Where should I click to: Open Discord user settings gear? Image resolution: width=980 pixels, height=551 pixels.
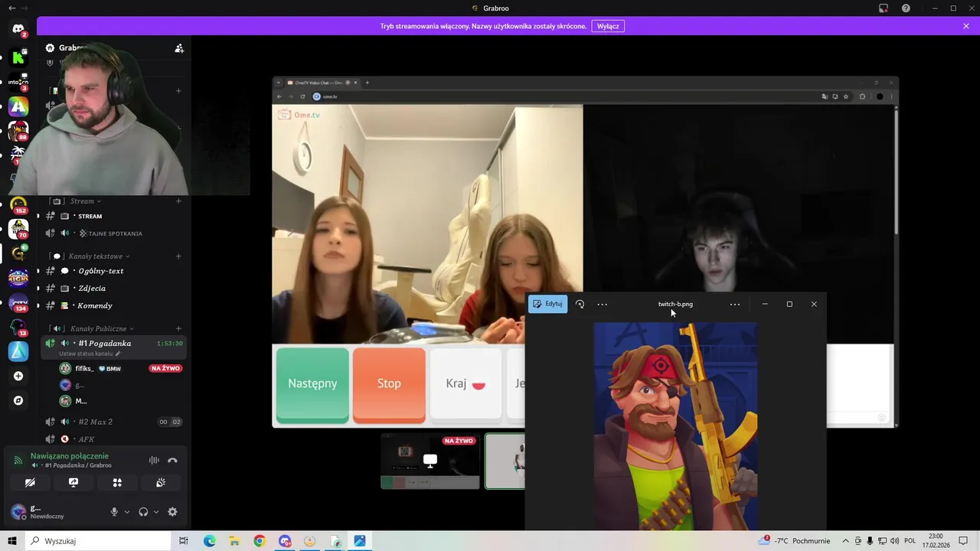[172, 512]
